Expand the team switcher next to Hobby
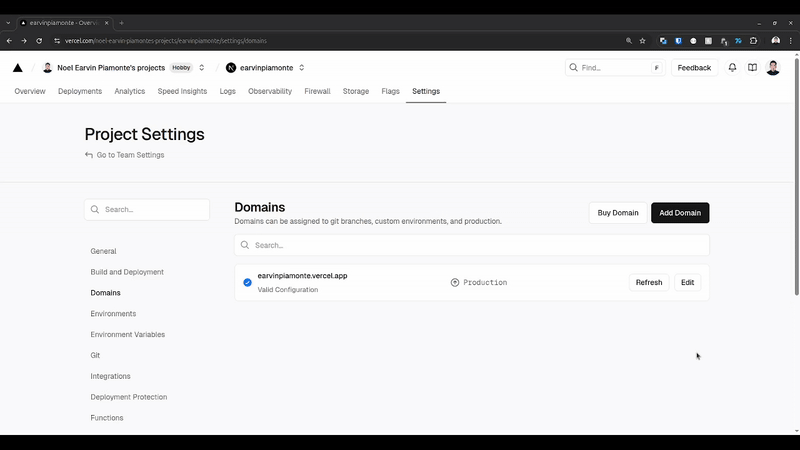 coord(202,68)
